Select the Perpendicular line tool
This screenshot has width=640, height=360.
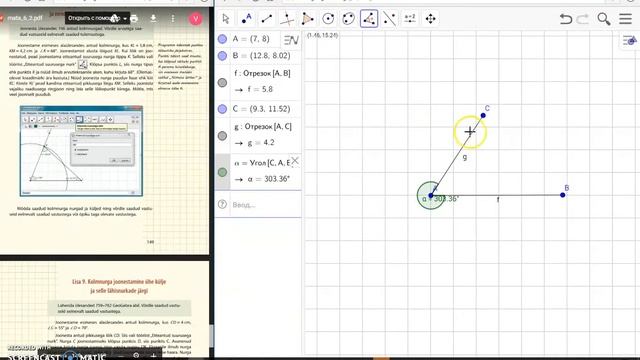(287, 19)
